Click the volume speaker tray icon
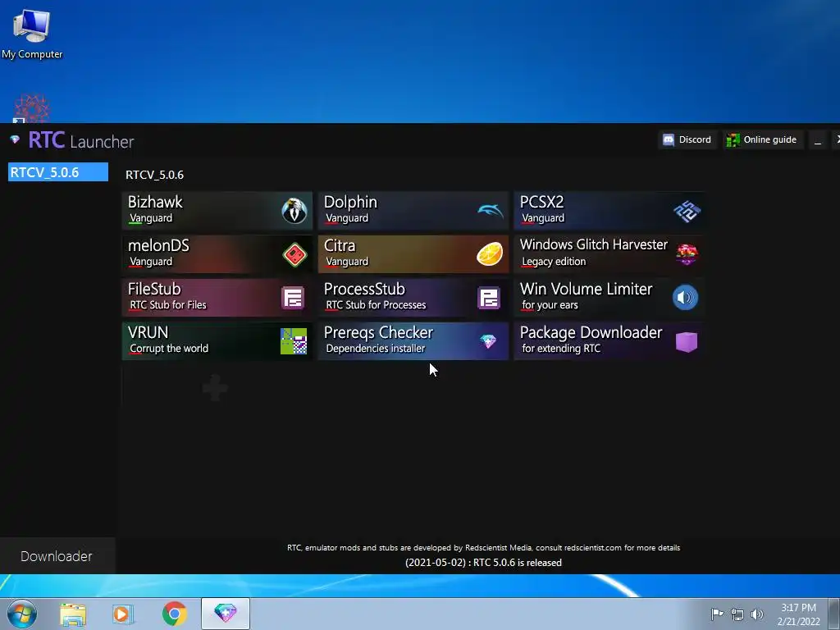 (757, 614)
